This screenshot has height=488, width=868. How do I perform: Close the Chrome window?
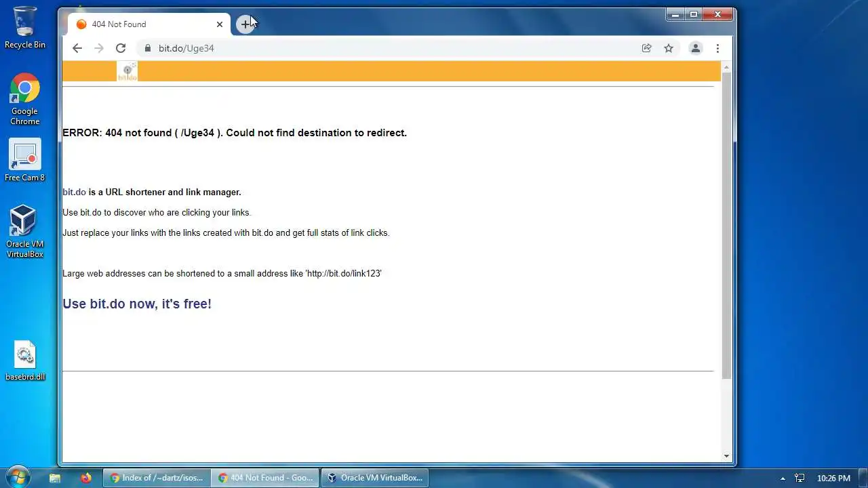[717, 14]
